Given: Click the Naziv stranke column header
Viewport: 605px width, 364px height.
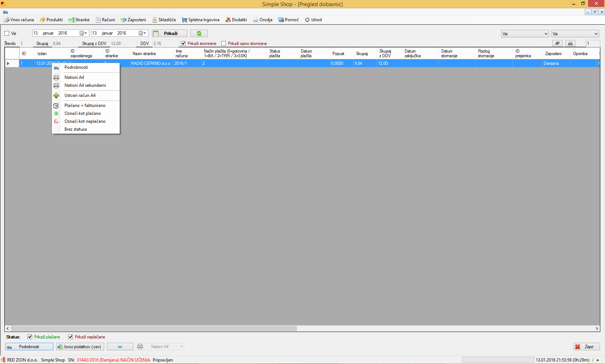Looking at the screenshot, I should pyautogui.click(x=144, y=54).
